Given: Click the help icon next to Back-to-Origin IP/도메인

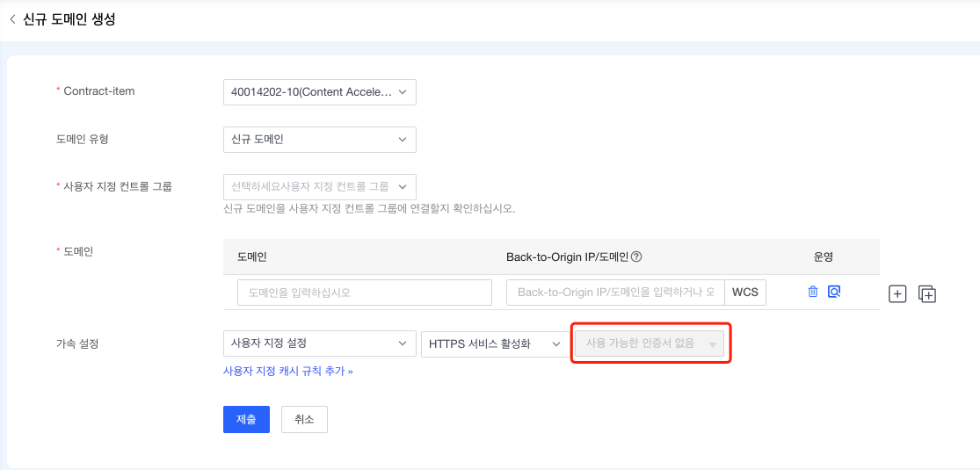Looking at the screenshot, I should coord(636,257).
